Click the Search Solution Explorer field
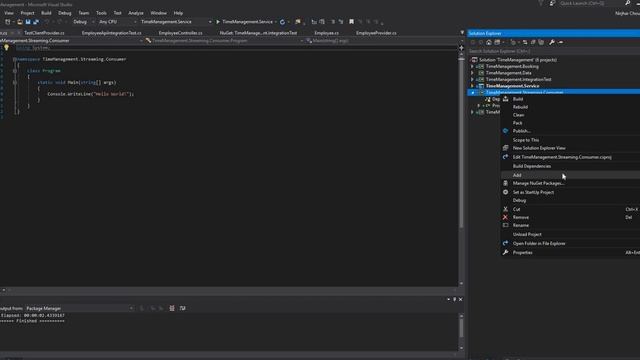 [x=553, y=51]
